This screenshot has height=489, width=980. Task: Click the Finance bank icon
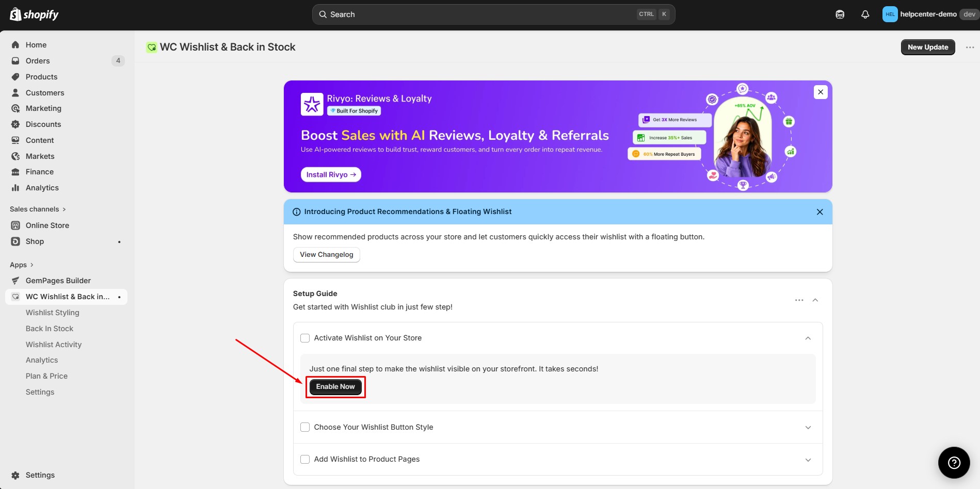15,172
